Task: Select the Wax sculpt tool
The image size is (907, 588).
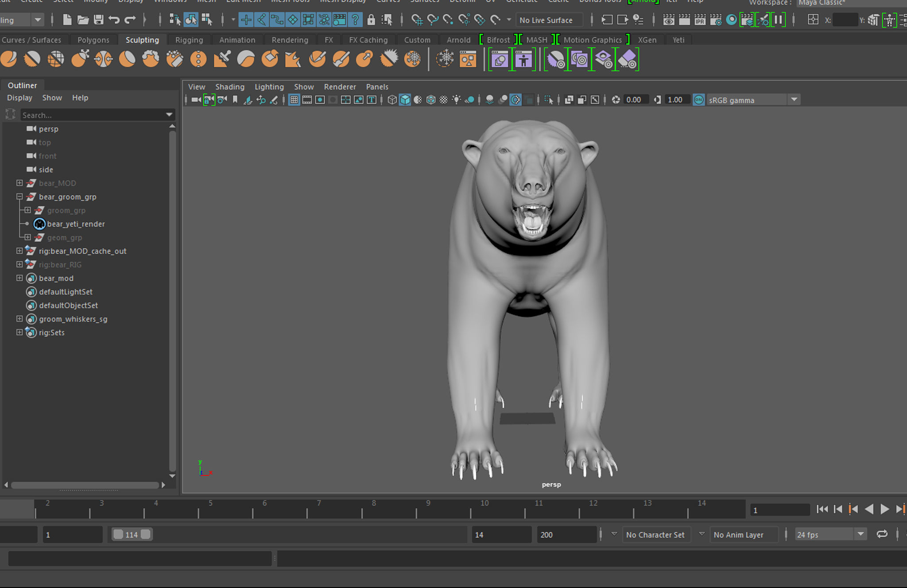Action: coord(246,58)
